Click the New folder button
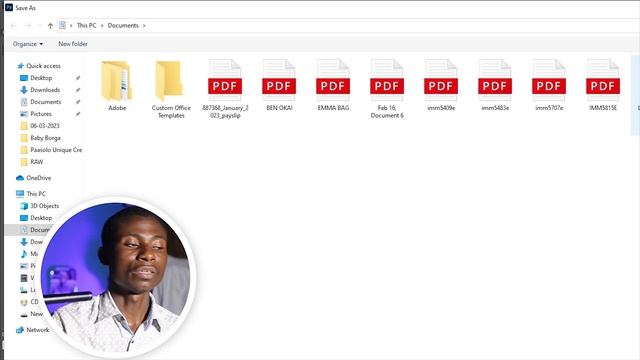This screenshot has height=360, width=640. coord(73,44)
